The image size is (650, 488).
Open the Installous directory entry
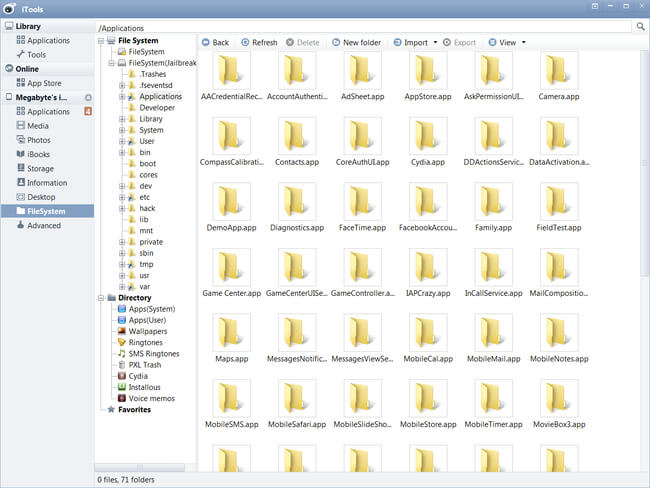tap(139, 387)
